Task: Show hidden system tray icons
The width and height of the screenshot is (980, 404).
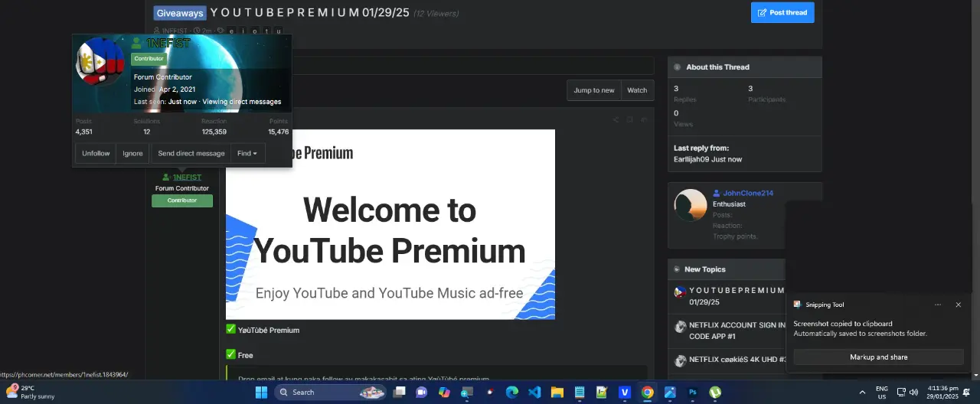Action: [x=862, y=392]
